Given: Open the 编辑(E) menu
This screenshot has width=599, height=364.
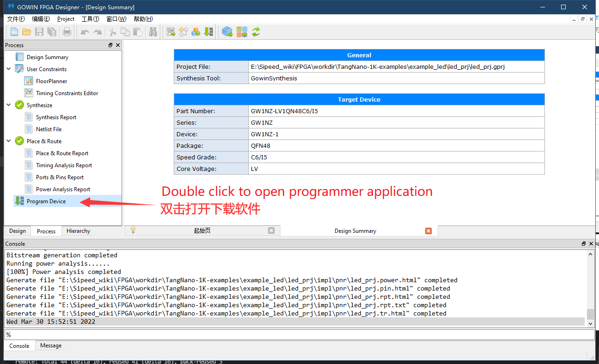Looking at the screenshot, I should [x=41, y=19].
